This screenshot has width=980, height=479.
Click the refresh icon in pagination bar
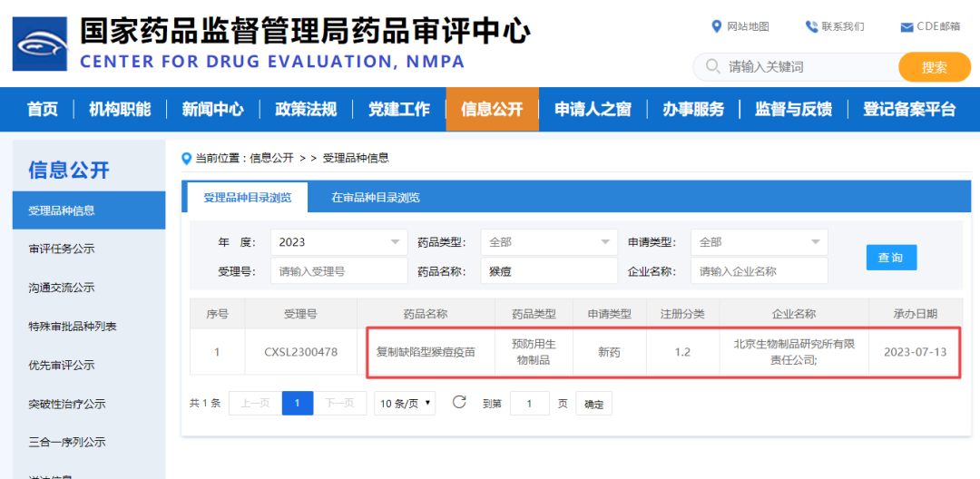click(459, 402)
